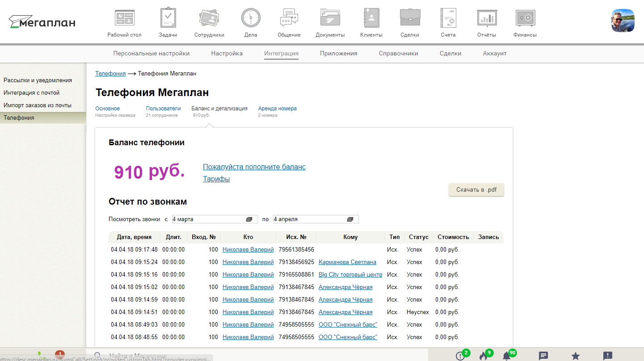
Task: Open the Аккаунт tab
Action: click(495, 53)
